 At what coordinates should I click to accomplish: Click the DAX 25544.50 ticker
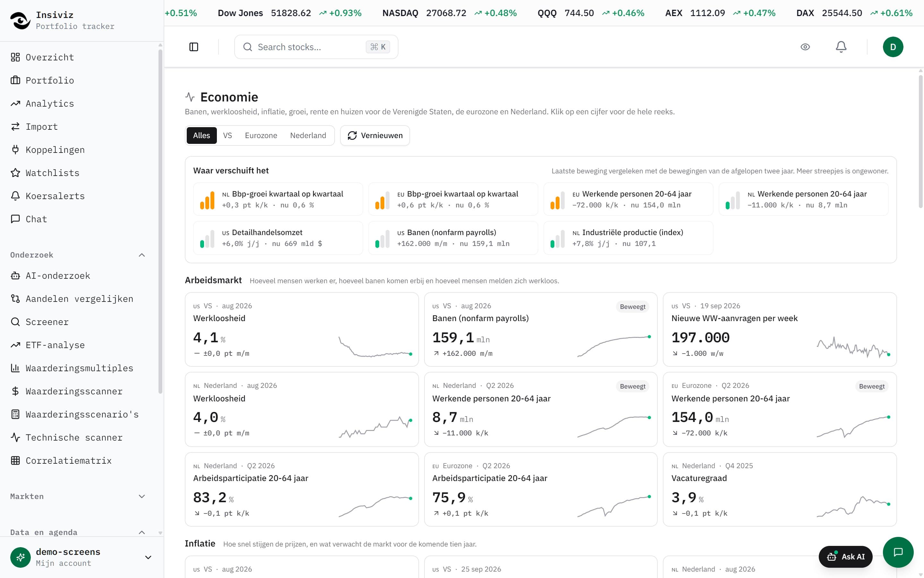854,13
